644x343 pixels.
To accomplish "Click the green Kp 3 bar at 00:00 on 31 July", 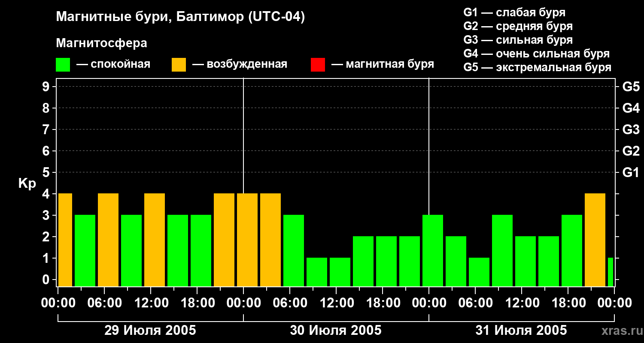I will click(x=433, y=250).
